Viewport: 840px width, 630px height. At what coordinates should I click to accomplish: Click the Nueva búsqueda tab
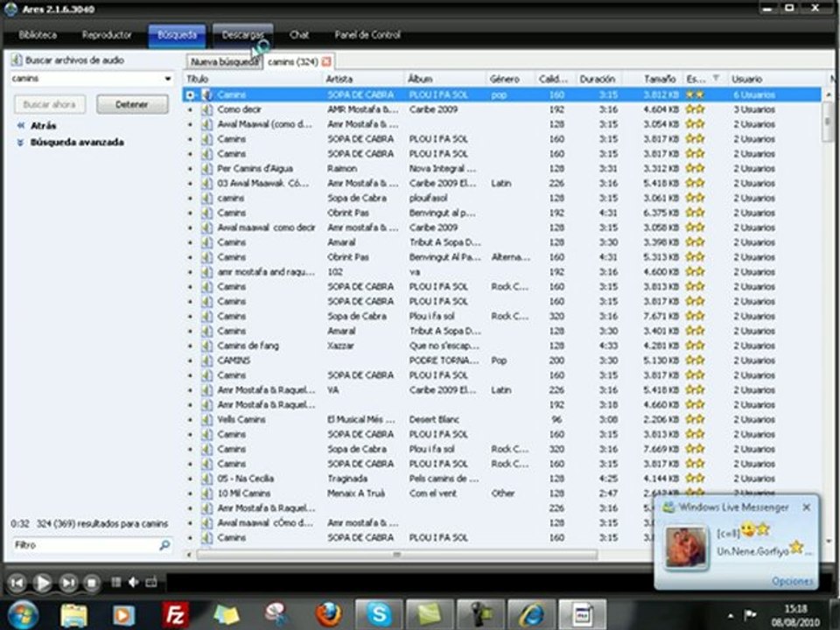tap(224, 61)
